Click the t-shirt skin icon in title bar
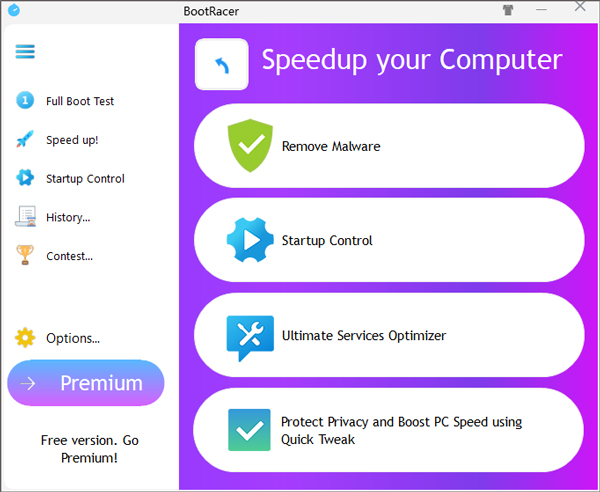The image size is (600, 492). coord(508,10)
